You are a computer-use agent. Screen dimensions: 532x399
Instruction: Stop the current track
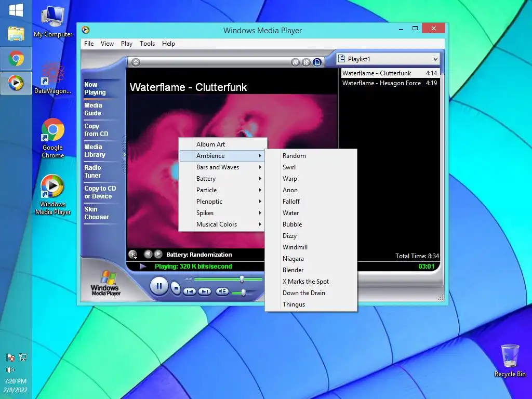tap(176, 288)
